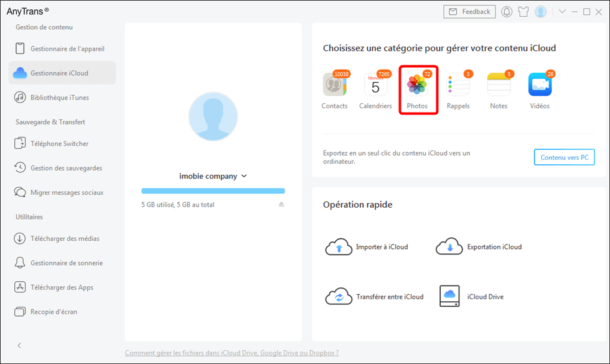
Task: Click the Exportation iCloud cloud icon
Action: [449, 246]
